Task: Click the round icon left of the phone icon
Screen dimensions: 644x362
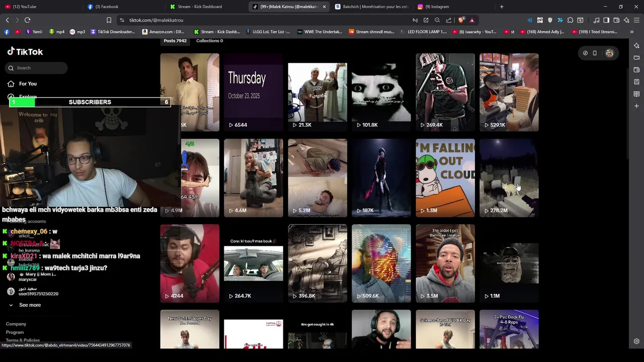Action: click(x=585, y=53)
